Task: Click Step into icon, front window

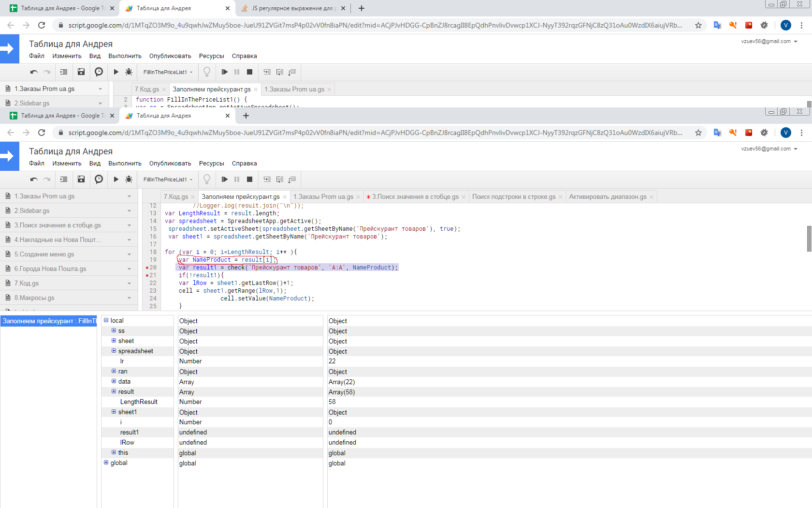Action: click(267, 179)
